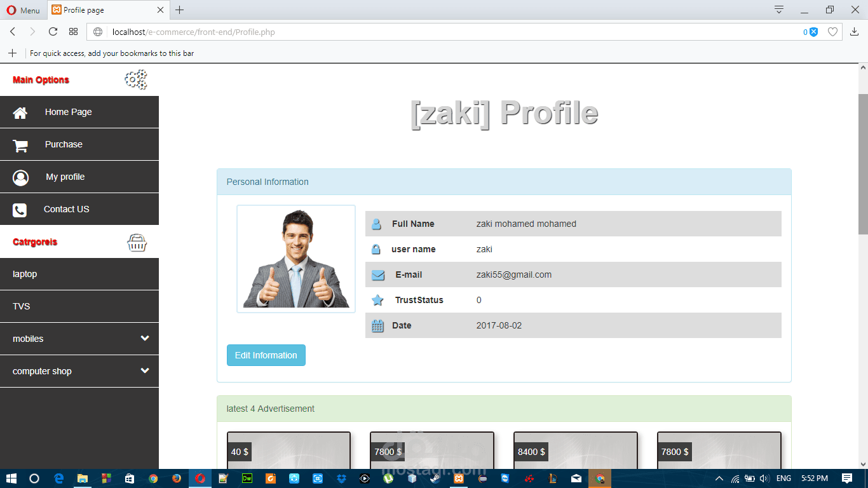Click the first 7800 $ advertisement next to 40 $
The width and height of the screenshot is (868, 488).
[x=388, y=452]
